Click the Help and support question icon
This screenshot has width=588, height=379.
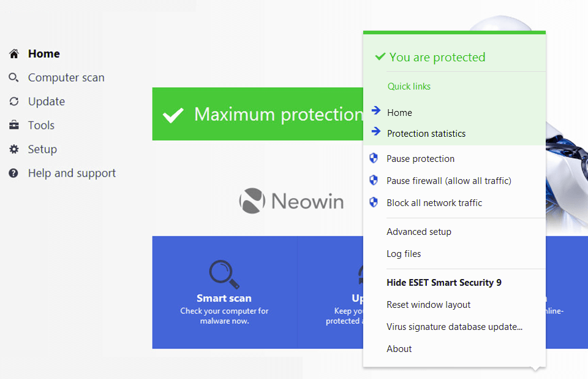coord(13,174)
